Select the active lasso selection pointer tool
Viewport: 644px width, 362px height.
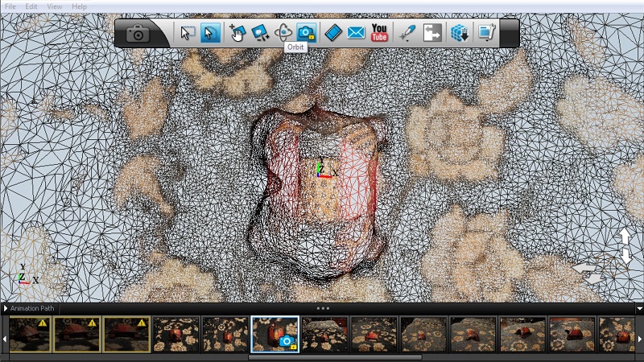(x=210, y=33)
